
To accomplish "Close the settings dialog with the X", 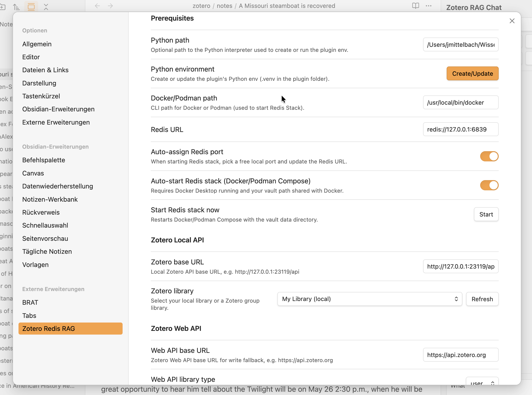I will [x=512, y=21].
